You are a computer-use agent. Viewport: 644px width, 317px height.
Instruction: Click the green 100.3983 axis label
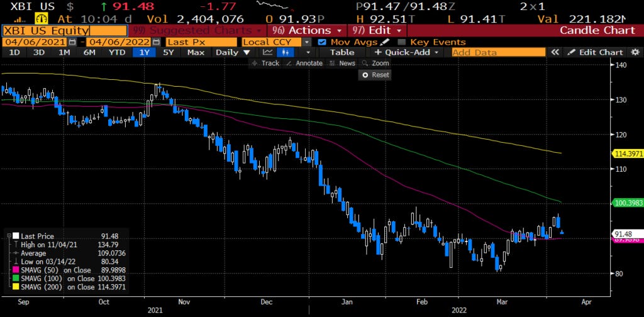627,203
